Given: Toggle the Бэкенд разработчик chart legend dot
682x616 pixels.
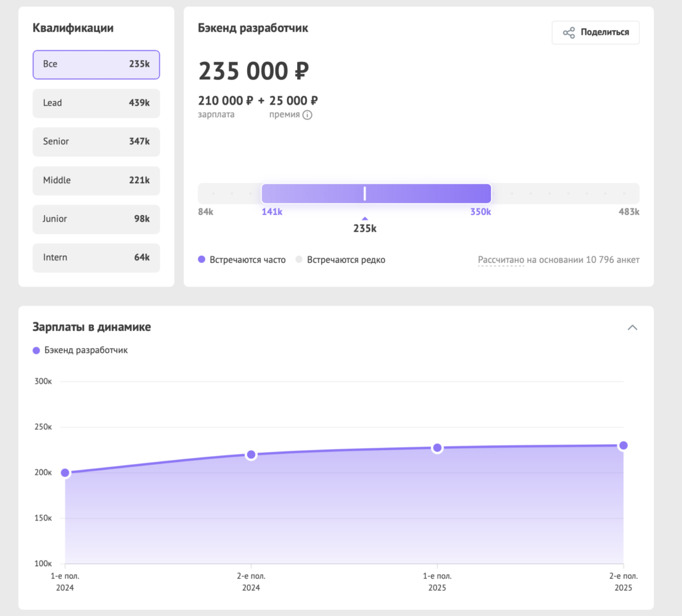Looking at the screenshot, I should tap(37, 350).
